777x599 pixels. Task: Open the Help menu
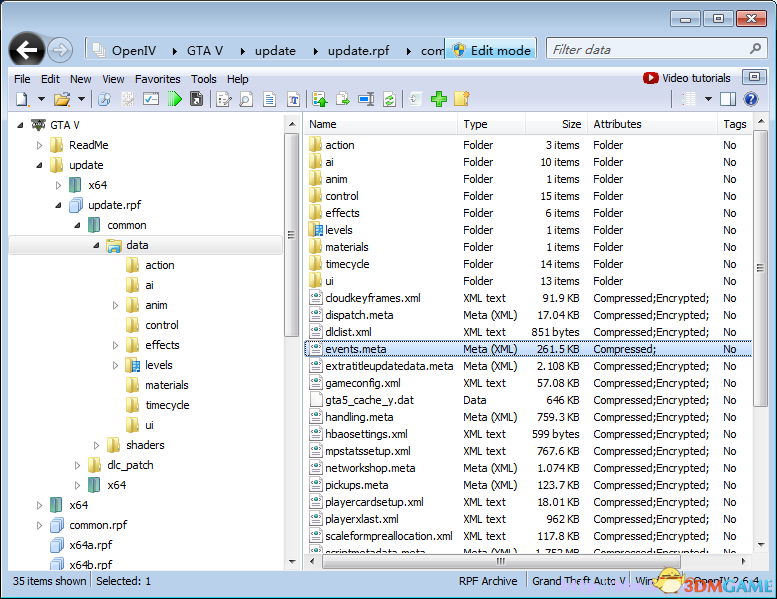coord(237,79)
